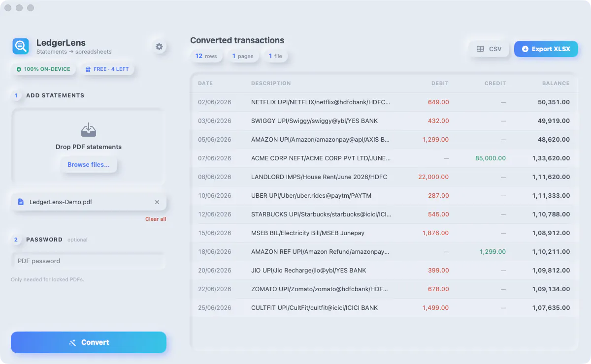The width and height of the screenshot is (591, 364).
Task: Open settings via the gear icon
Action: click(159, 47)
